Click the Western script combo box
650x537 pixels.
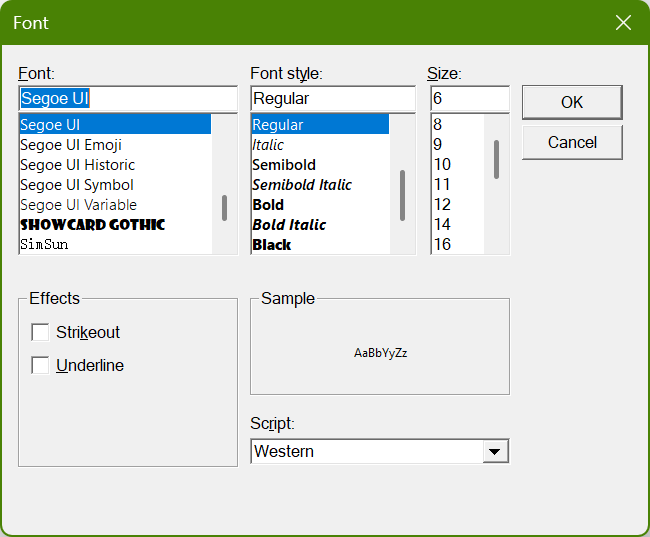tap(380, 451)
